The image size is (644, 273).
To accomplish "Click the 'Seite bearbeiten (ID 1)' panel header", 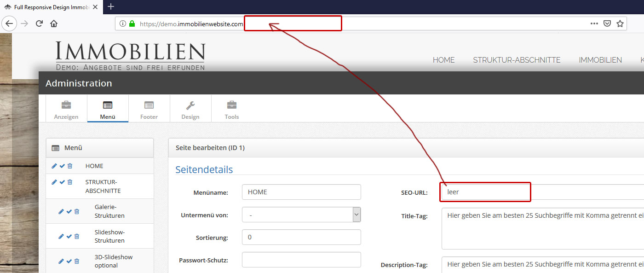I will (x=406, y=148).
